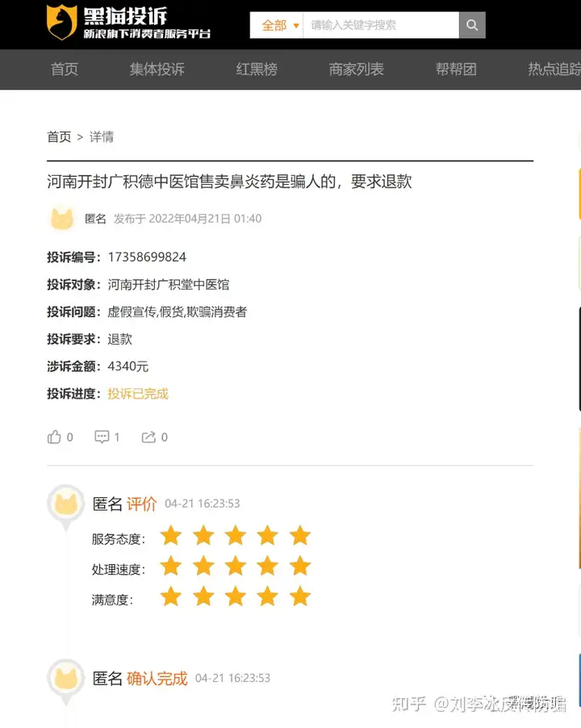
Task: Click the keyword search input field
Action: (381, 25)
